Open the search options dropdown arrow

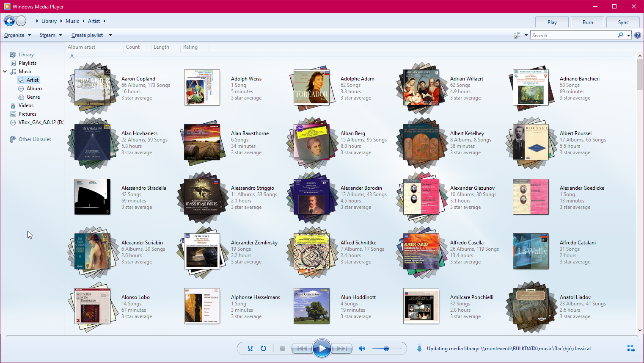tap(629, 35)
